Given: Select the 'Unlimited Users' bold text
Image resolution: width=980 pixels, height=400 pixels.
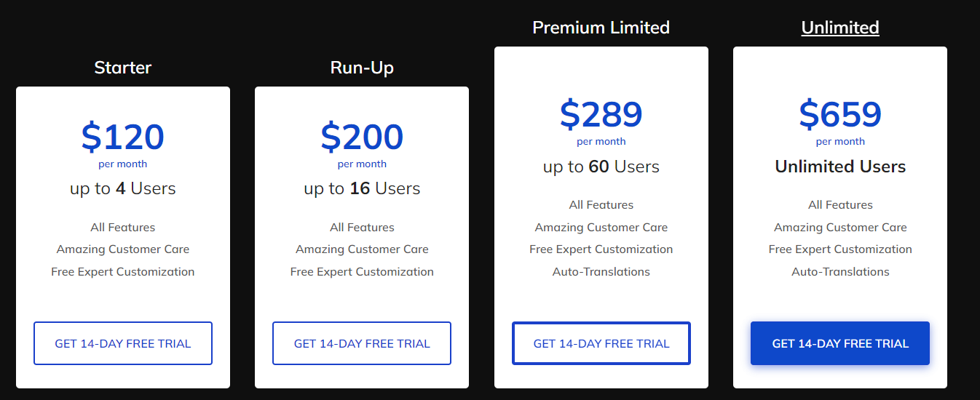Looking at the screenshot, I should point(840,167).
